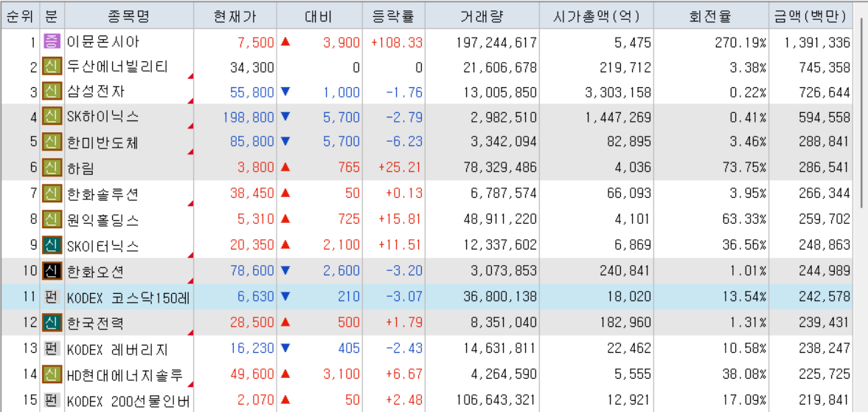
Task: Click the red up arrow in 하림 row
Action: (x=285, y=167)
